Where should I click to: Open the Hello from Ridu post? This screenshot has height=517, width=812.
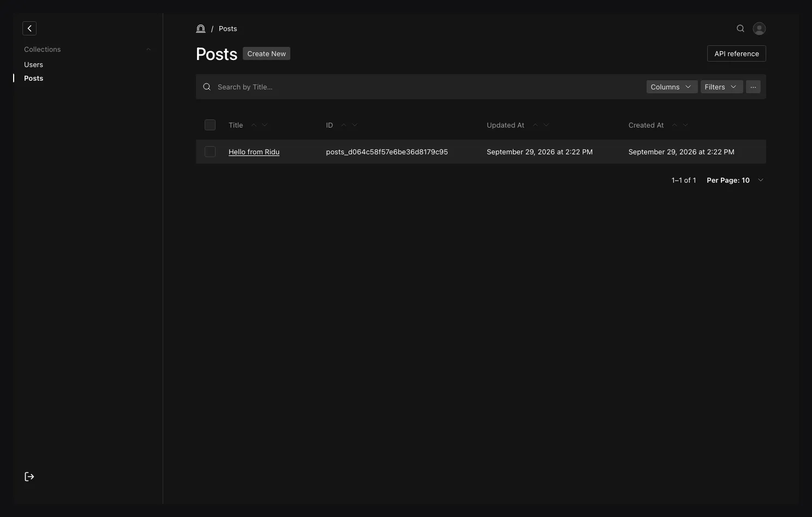[254, 152]
